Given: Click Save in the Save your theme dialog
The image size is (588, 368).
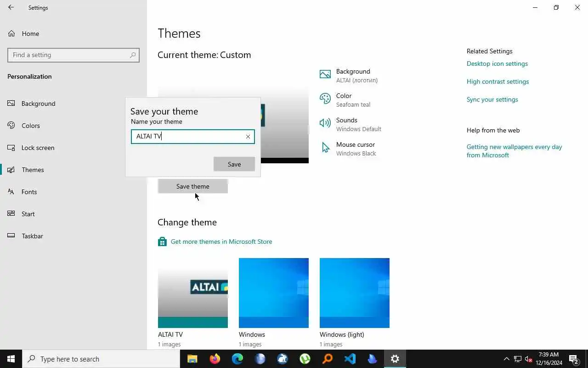Looking at the screenshot, I should pyautogui.click(x=234, y=164).
